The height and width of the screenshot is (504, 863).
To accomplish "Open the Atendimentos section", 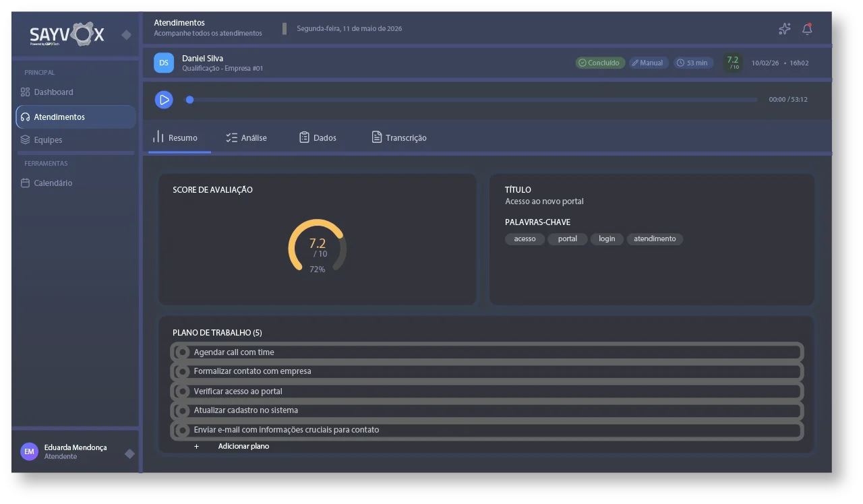I will 76,117.
